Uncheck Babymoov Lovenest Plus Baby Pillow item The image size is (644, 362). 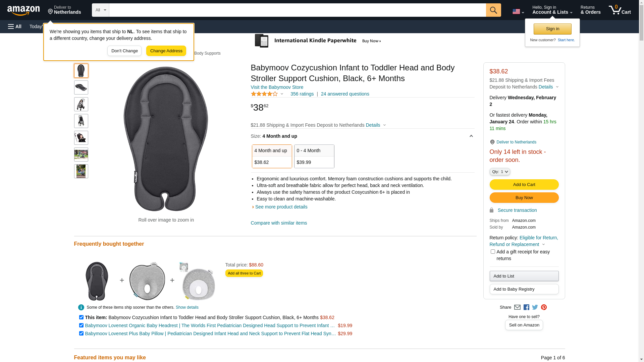81,334
